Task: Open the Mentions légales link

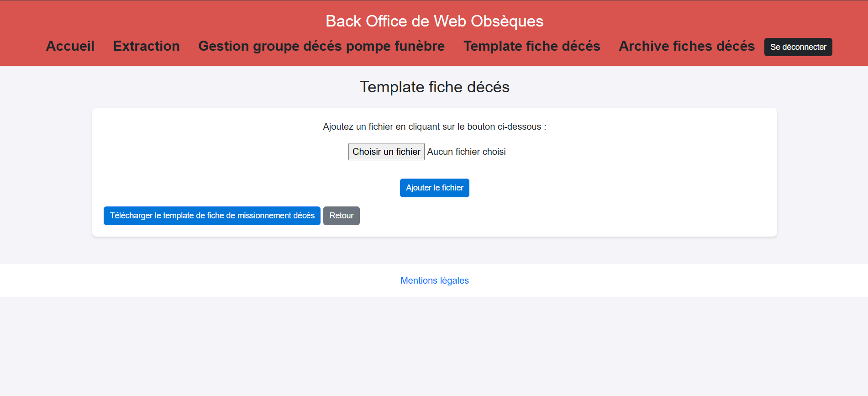Action: pyautogui.click(x=434, y=280)
